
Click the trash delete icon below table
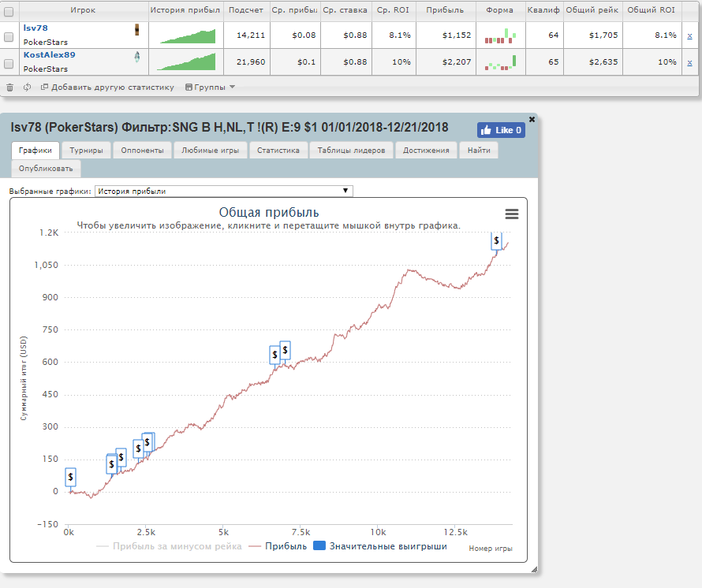tap(9, 87)
